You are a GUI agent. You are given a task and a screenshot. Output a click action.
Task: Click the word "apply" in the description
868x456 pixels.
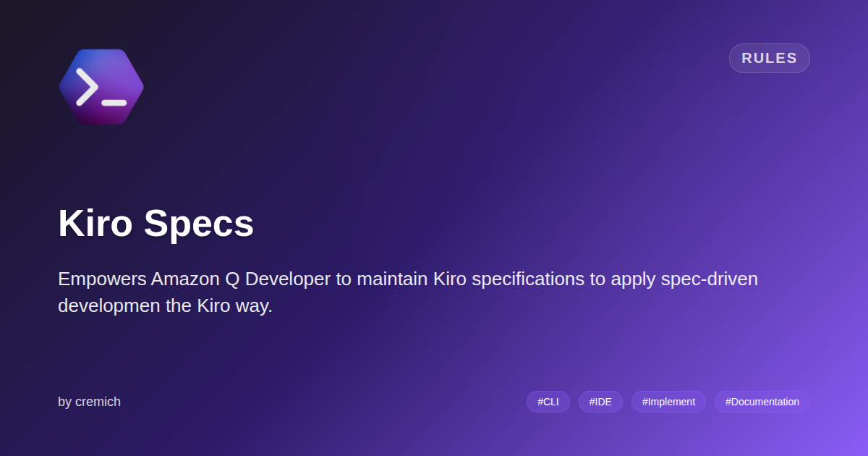click(633, 279)
